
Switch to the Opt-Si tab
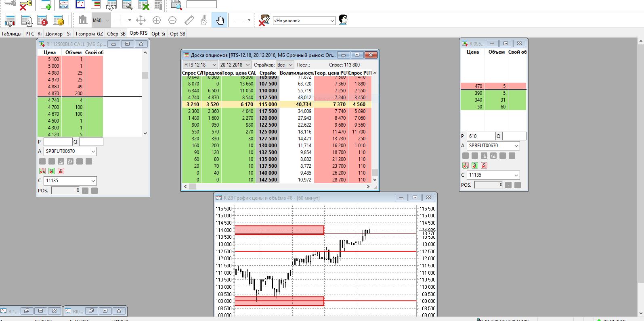pos(158,34)
